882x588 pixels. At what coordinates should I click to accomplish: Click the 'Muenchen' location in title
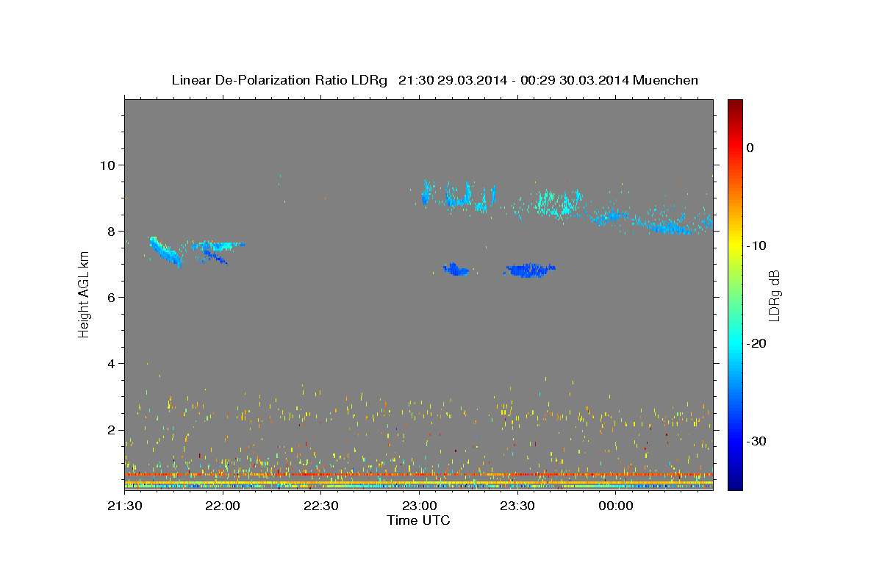[x=665, y=80]
